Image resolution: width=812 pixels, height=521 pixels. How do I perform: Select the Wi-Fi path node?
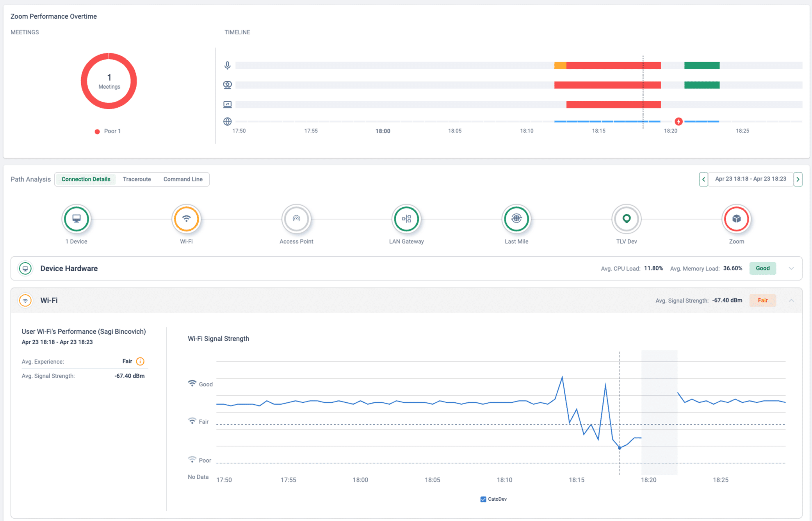[186, 219]
